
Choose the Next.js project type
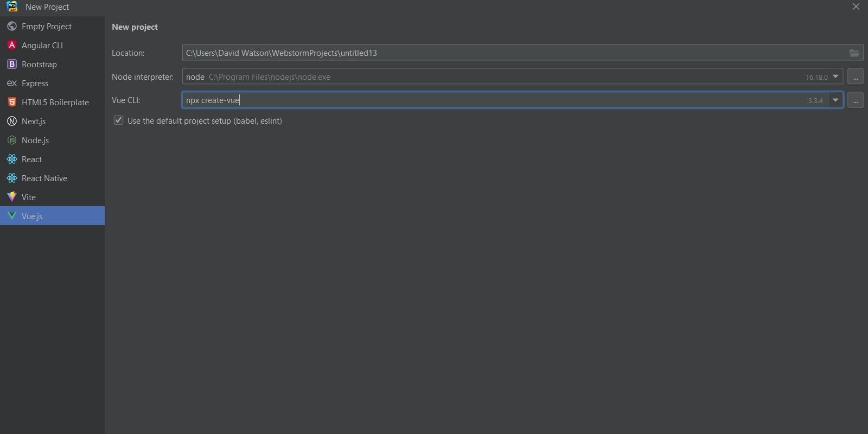(52, 122)
